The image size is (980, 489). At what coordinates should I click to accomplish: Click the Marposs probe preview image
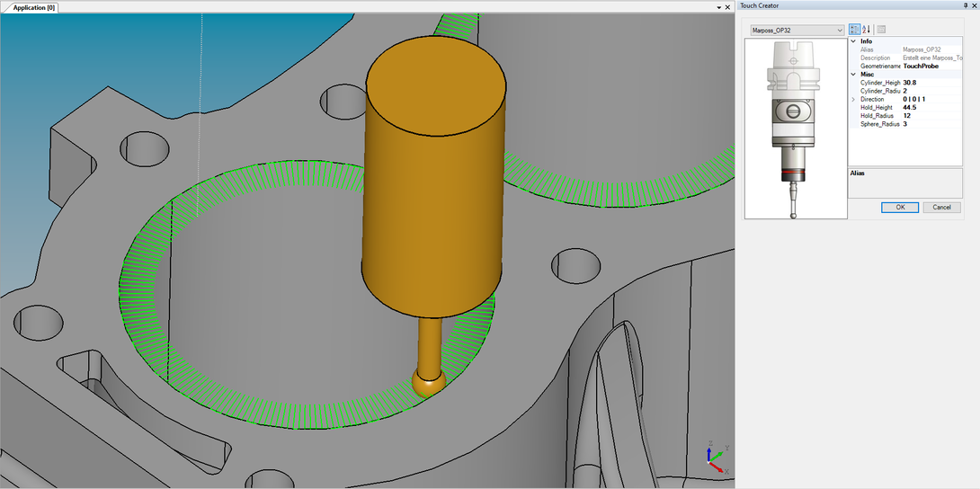click(x=796, y=128)
